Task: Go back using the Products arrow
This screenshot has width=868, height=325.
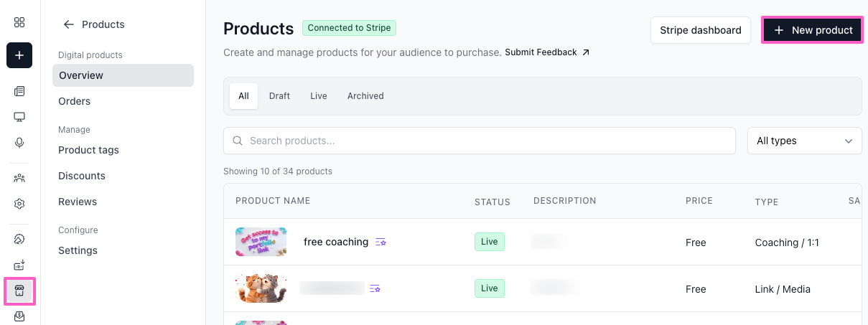Action: [x=69, y=24]
